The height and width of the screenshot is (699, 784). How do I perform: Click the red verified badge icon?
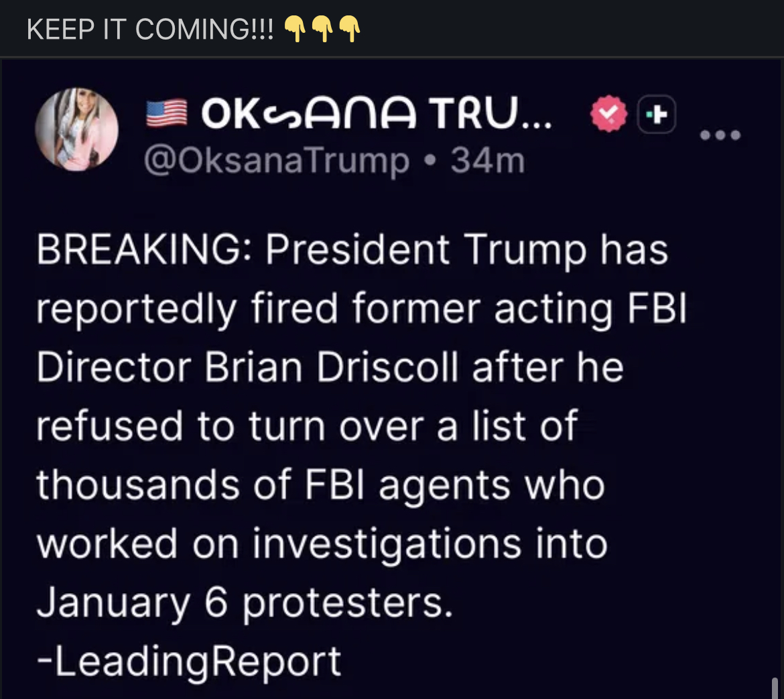coord(608,117)
